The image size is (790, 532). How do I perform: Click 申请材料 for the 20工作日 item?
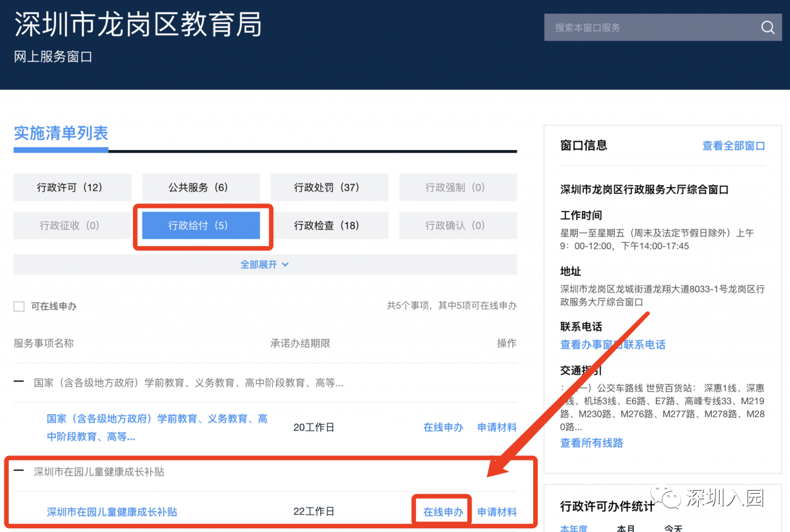[497, 427]
